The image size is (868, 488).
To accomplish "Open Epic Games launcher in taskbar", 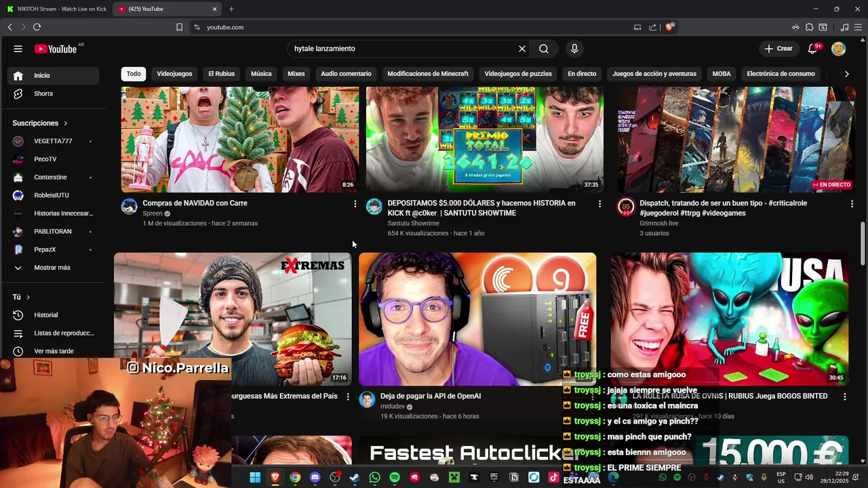I will pyautogui.click(x=494, y=478).
